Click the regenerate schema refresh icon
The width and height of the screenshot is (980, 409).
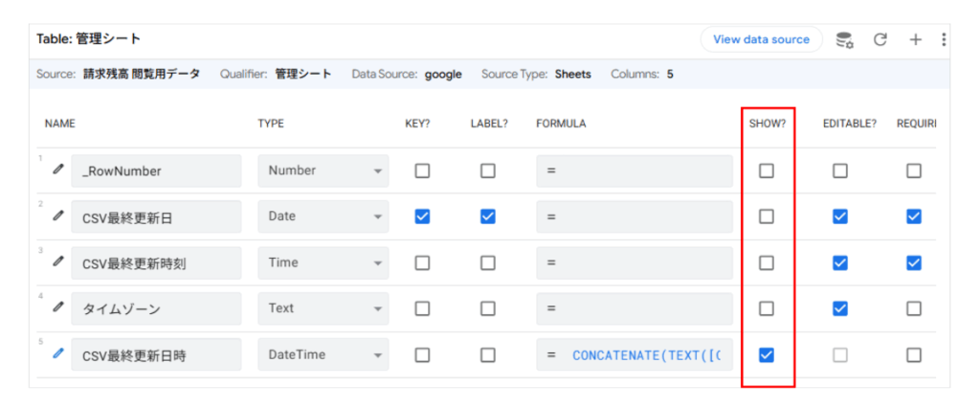point(880,39)
